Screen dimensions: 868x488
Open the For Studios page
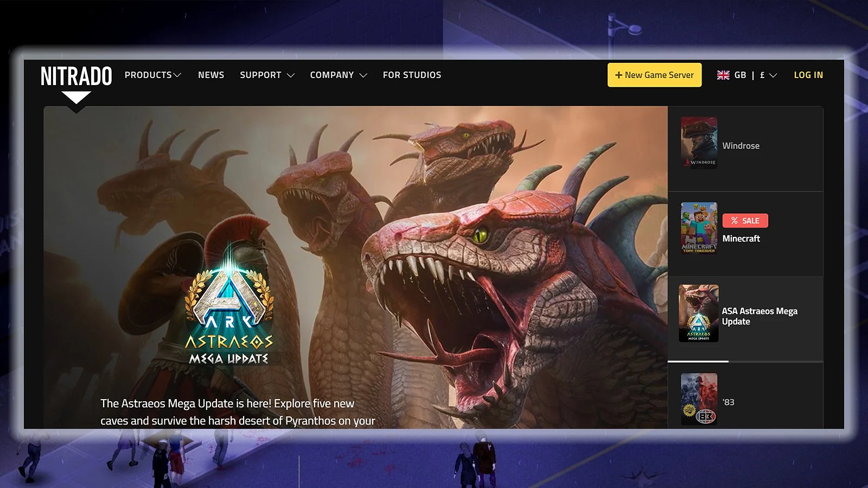click(x=412, y=75)
